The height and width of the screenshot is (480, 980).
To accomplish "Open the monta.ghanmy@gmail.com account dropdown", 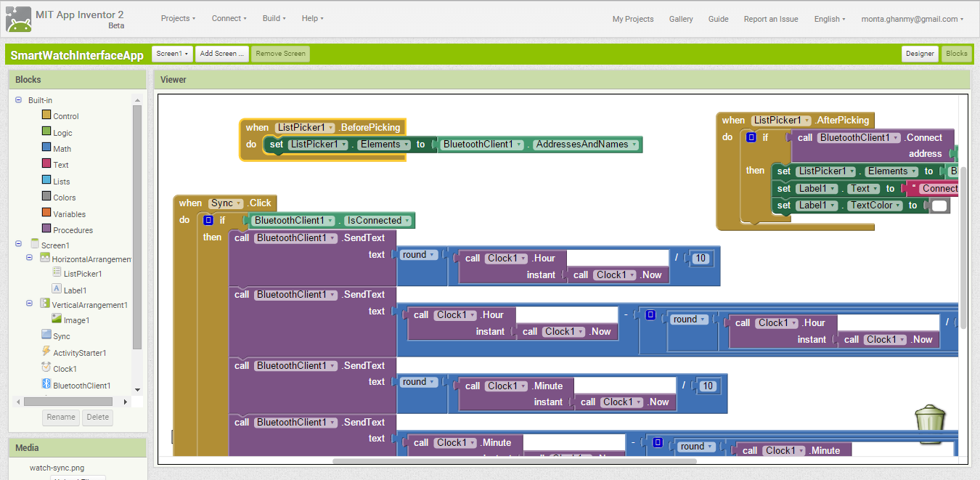I will [912, 20].
